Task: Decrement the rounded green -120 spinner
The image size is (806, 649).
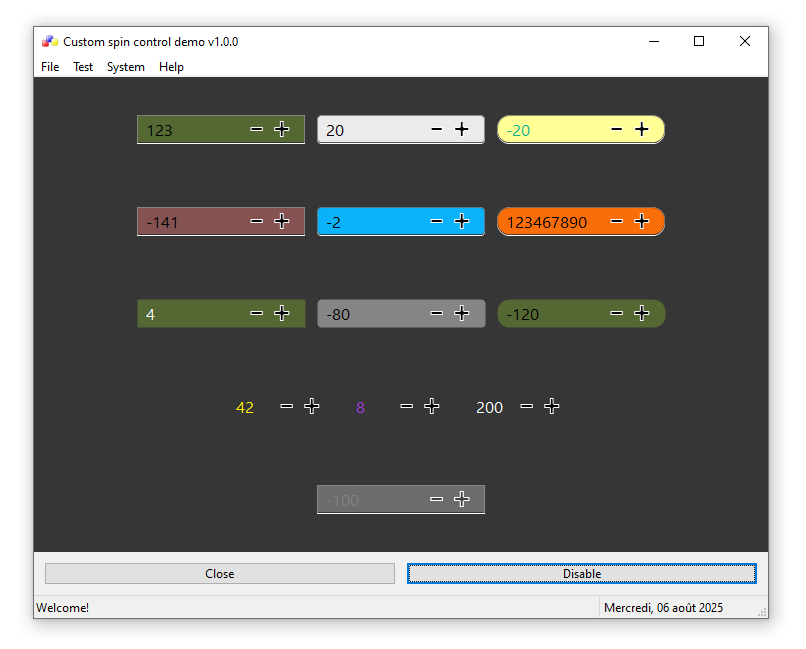Action: [617, 313]
